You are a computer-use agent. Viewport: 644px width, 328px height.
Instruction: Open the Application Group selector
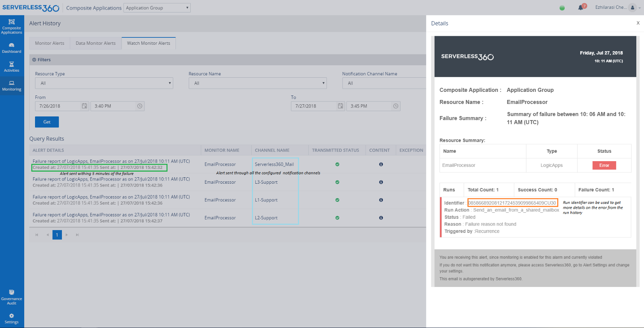[x=157, y=8]
